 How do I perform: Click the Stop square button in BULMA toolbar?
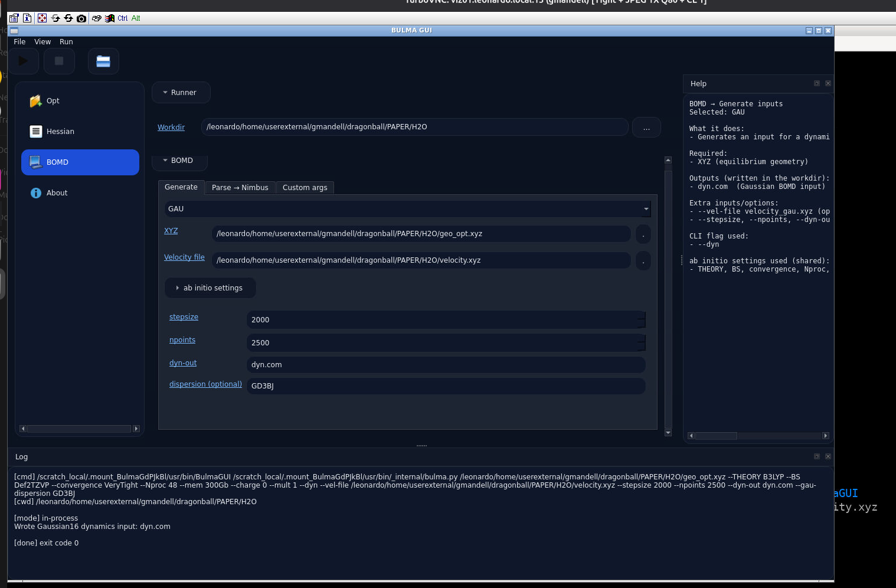(x=59, y=61)
